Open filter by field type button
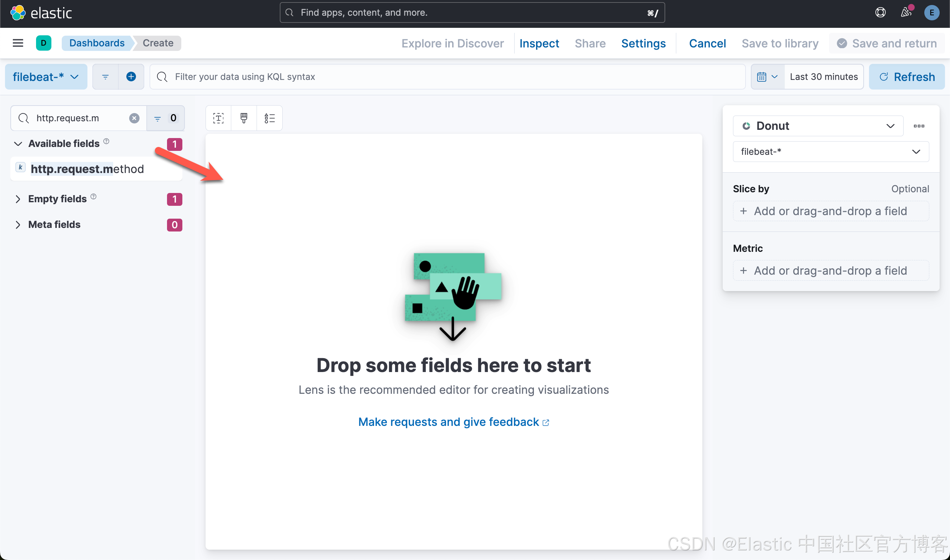The width and height of the screenshot is (950, 560). pyautogui.click(x=165, y=118)
